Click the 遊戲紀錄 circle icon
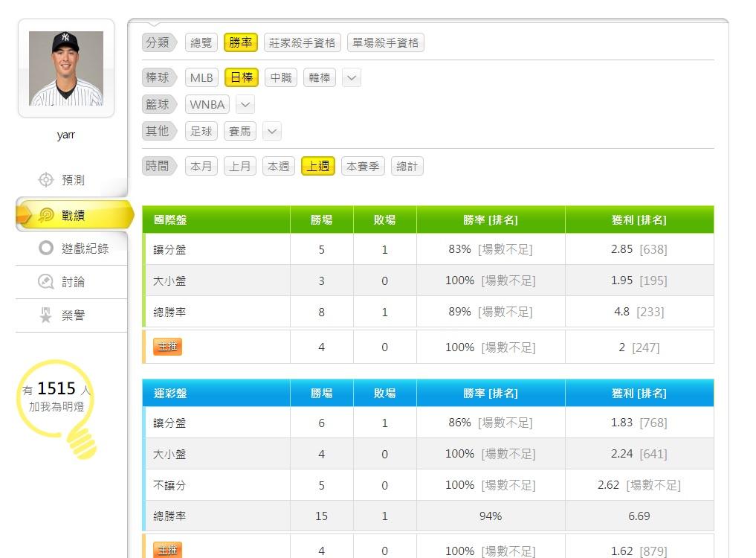 click(46, 248)
